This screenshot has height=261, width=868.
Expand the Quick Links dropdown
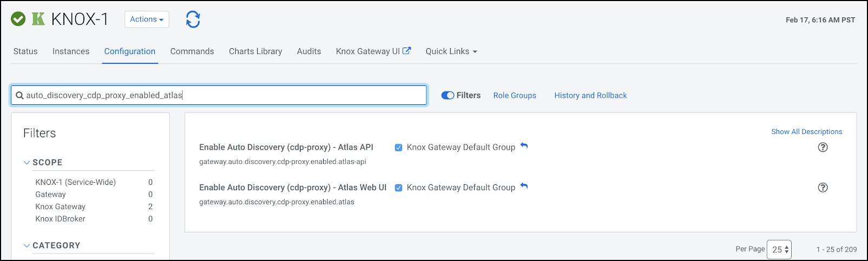tap(451, 51)
